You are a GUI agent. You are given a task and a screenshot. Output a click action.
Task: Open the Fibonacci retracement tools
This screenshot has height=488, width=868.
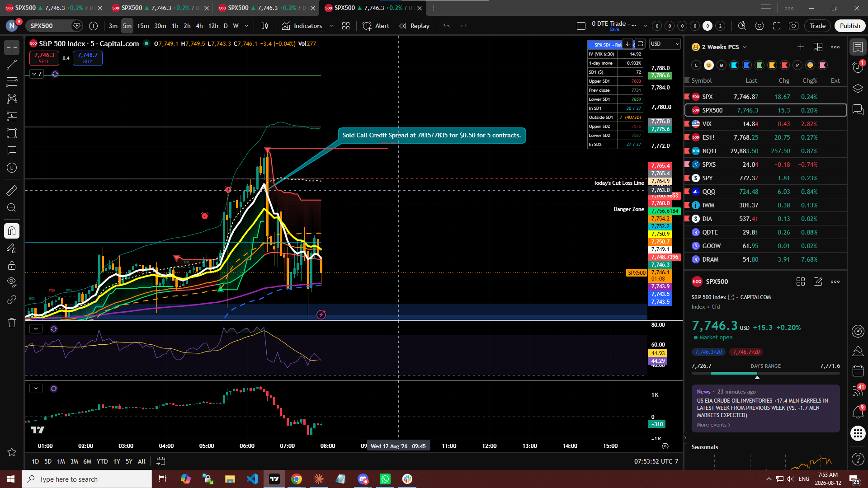(x=12, y=82)
